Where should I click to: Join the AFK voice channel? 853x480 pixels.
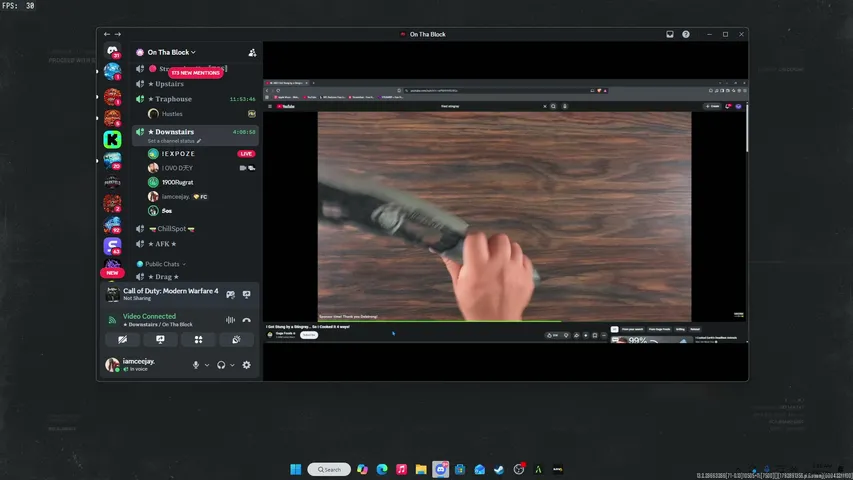pyautogui.click(x=195, y=244)
